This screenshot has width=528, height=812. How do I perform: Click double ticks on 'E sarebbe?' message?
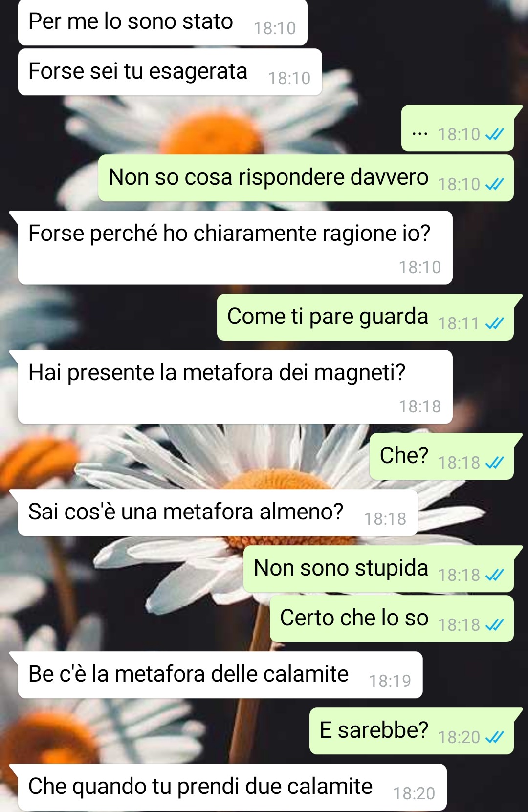click(x=494, y=737)
